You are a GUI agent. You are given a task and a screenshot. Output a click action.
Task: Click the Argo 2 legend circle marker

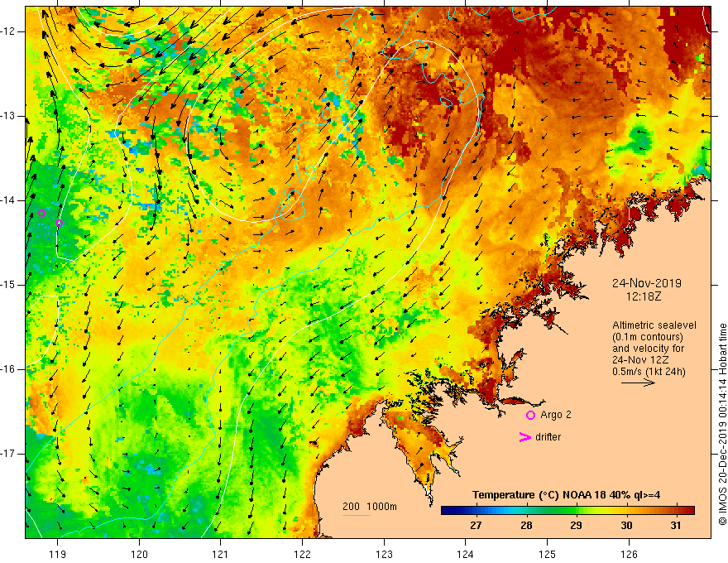pyautogui.click(x=530, y=416)
